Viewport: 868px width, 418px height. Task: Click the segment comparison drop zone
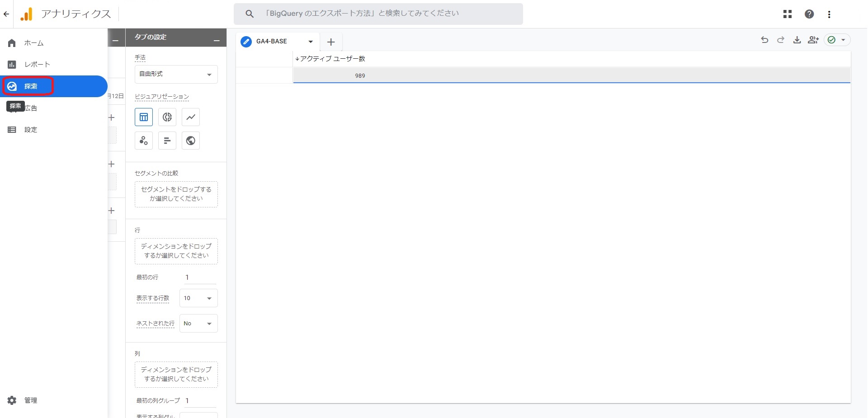coord(176,194)
